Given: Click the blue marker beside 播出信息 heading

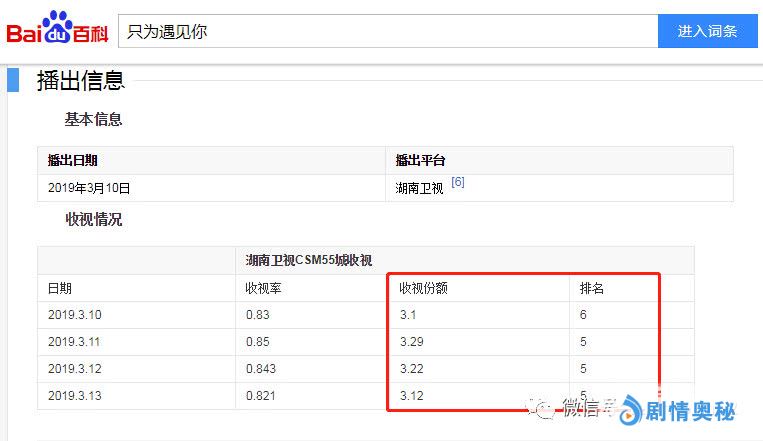Looking at the screenshot, I should [13, 80].
